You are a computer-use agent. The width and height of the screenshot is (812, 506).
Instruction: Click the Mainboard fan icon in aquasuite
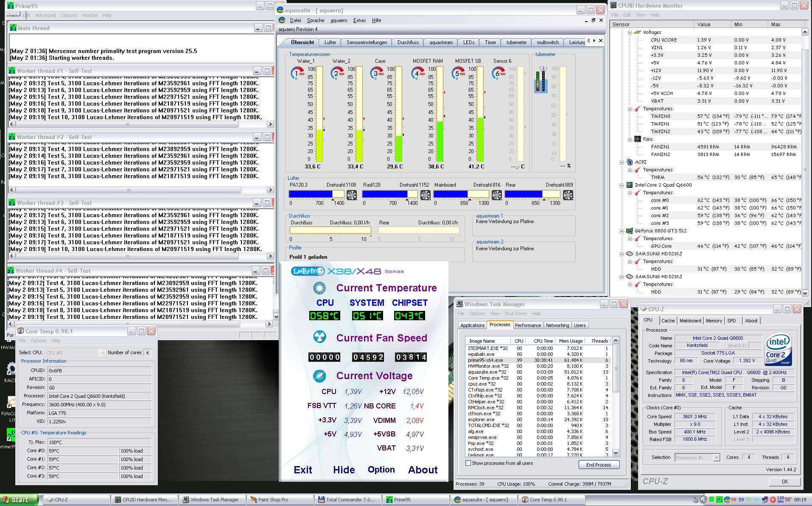click(496, 195)
